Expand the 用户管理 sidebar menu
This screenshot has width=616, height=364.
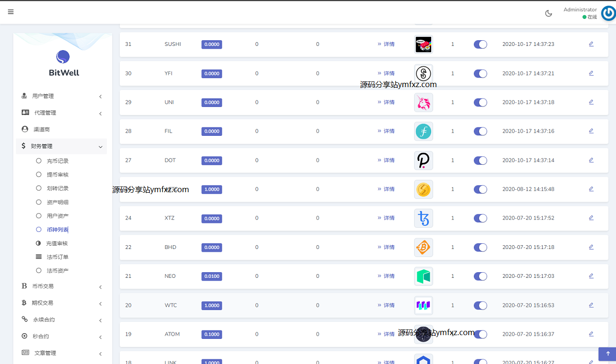[x=62, y=96]
